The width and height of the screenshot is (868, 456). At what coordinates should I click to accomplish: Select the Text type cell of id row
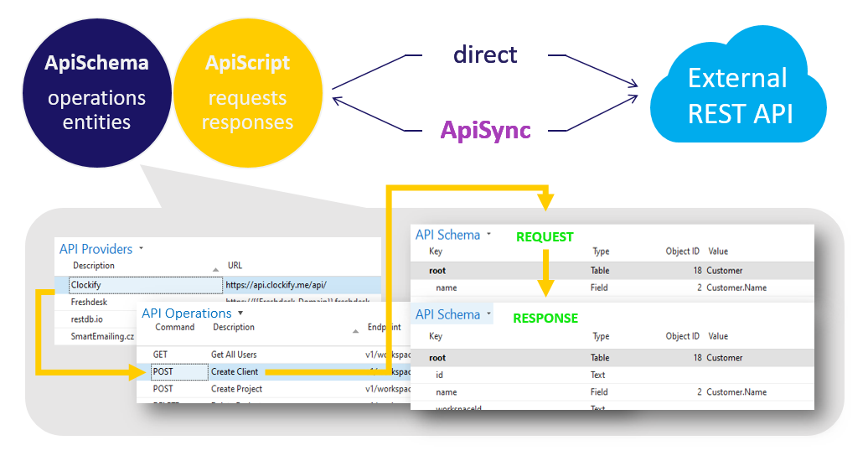[598, 375]
